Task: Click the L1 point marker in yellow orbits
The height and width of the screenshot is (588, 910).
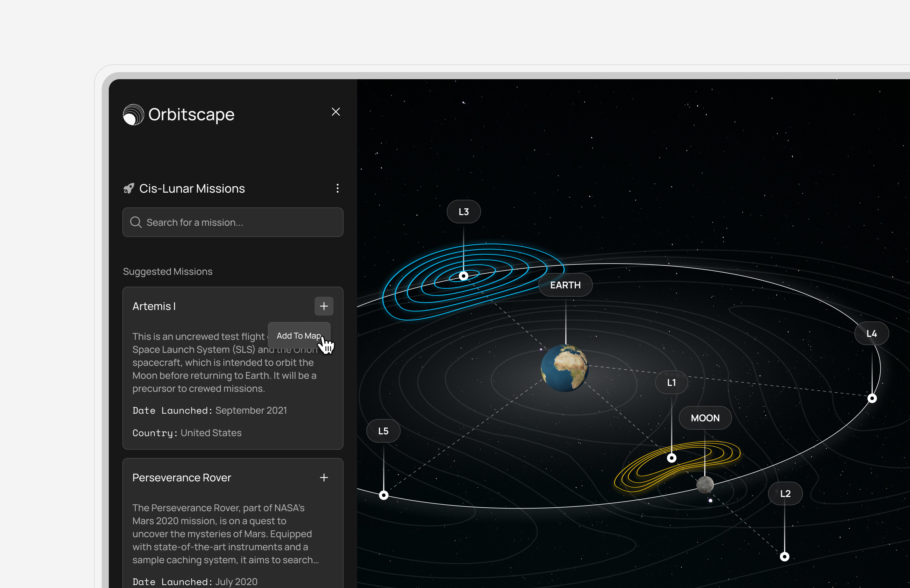Action: (x=671, y=458)
